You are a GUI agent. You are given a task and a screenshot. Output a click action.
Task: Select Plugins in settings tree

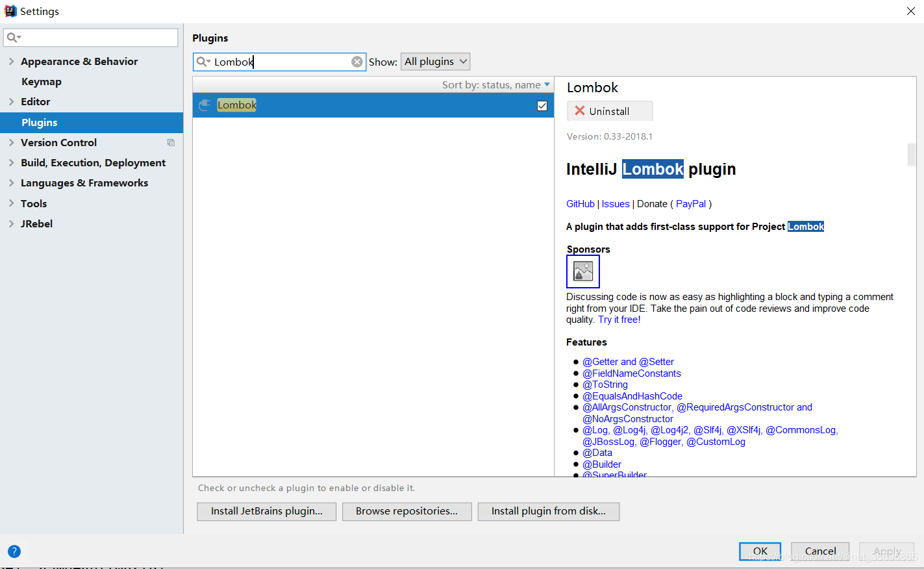pyautogui.click(x=92, y=123)
